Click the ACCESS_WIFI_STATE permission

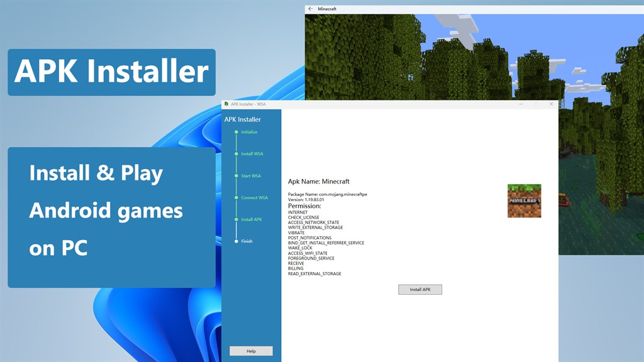pos(307,253)
